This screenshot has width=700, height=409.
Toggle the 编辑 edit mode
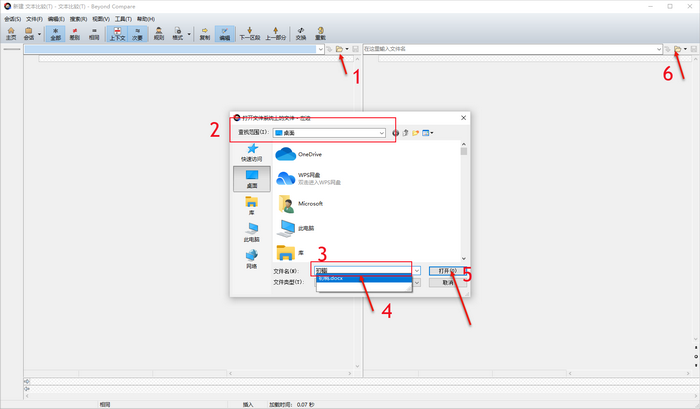(x=225, y=33)
